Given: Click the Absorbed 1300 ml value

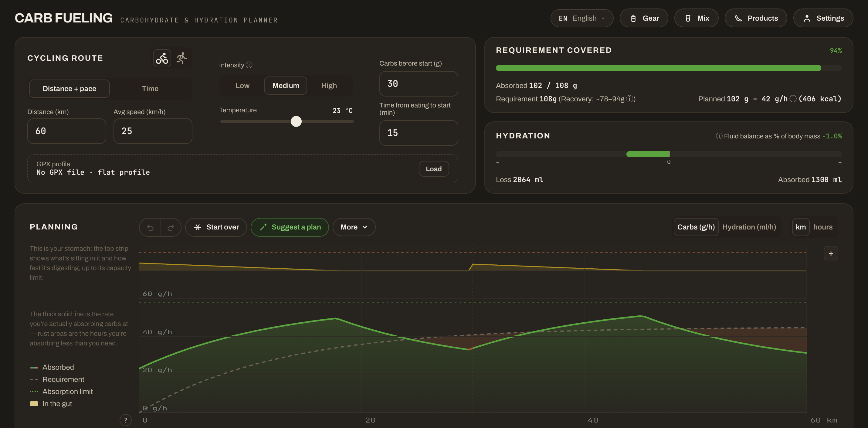Looking at the screenshot, I should 810,180.
